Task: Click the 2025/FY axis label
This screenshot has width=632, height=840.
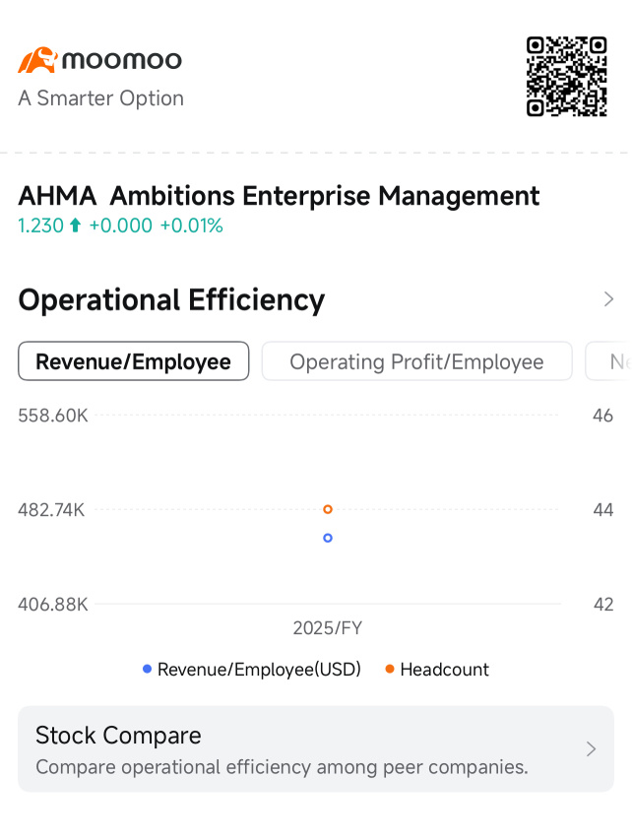Action: pos(327,628)
